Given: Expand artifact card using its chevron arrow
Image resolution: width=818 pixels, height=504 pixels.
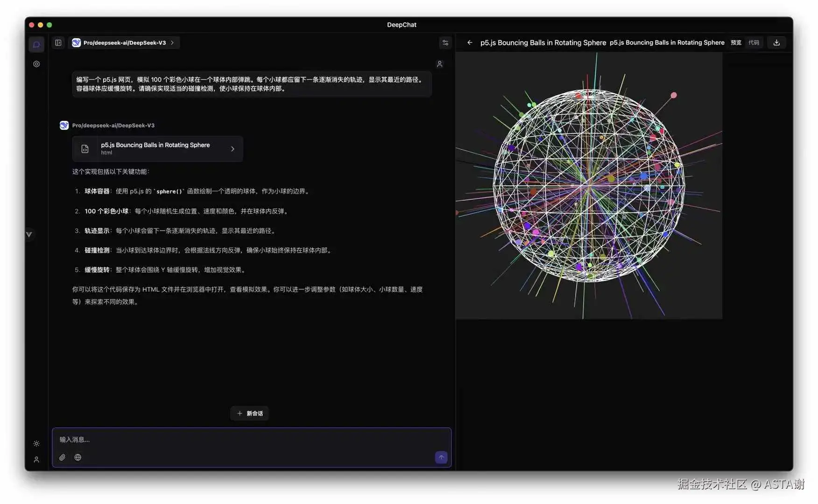Looking at the screenshot, I should (233, 149).
